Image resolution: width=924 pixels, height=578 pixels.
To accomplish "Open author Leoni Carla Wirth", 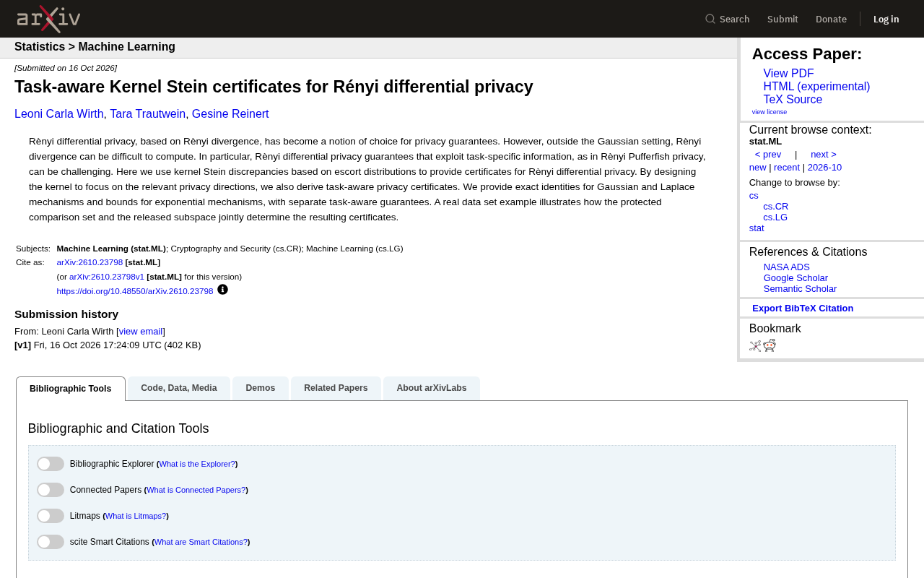I will coord(59,114).
